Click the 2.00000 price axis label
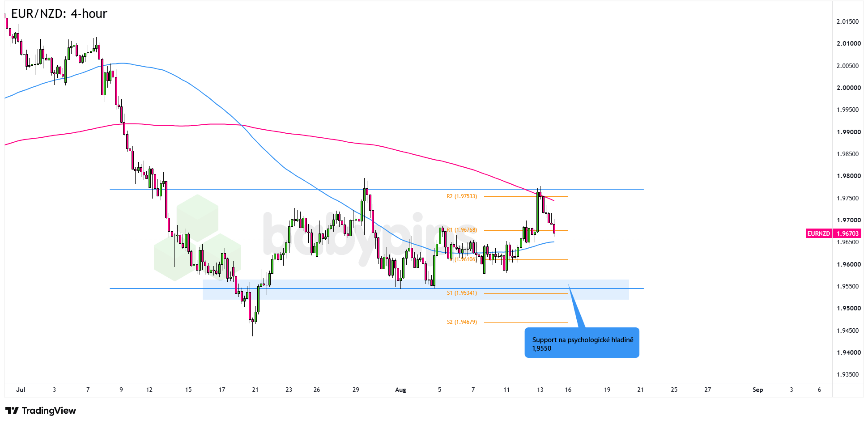 point(849,88)
